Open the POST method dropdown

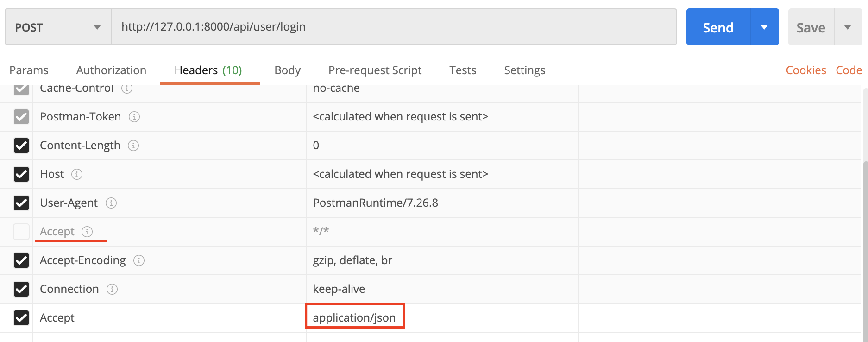tap(58, 27)
